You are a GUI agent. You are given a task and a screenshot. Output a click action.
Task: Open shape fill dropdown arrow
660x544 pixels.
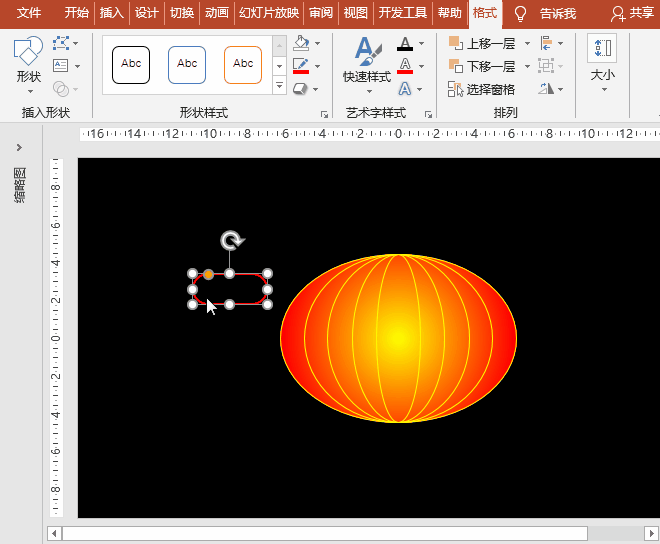pos(318,43)
